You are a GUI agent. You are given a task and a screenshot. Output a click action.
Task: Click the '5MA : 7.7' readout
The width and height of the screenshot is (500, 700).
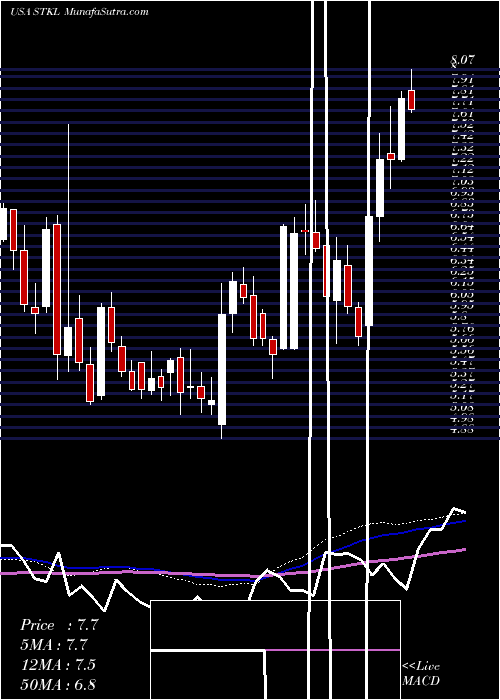(54, 645)
